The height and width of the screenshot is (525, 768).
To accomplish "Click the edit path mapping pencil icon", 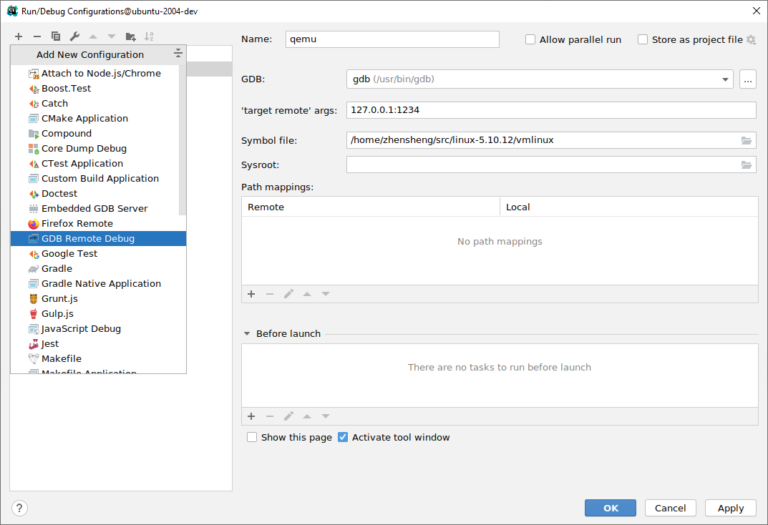I will pyautogui.click(x=288, y=294).
